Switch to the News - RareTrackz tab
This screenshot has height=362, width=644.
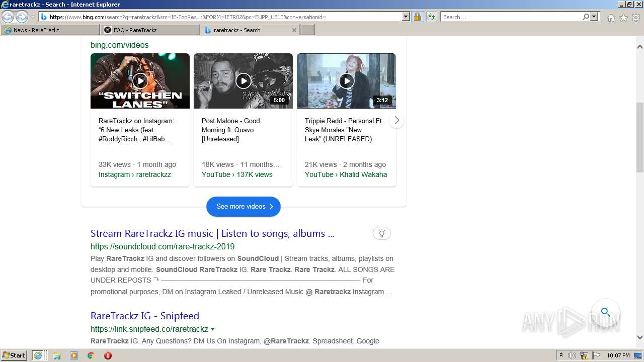click(x=50, y=30)
